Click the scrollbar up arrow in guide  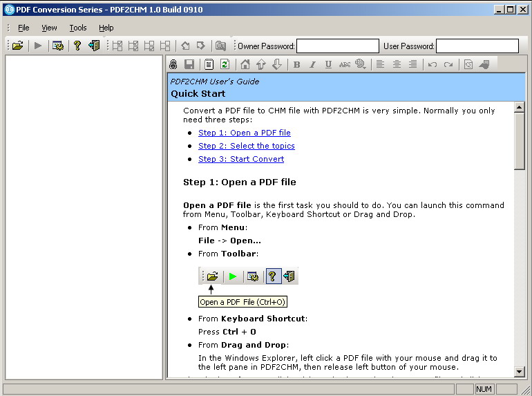pos(519,107)
